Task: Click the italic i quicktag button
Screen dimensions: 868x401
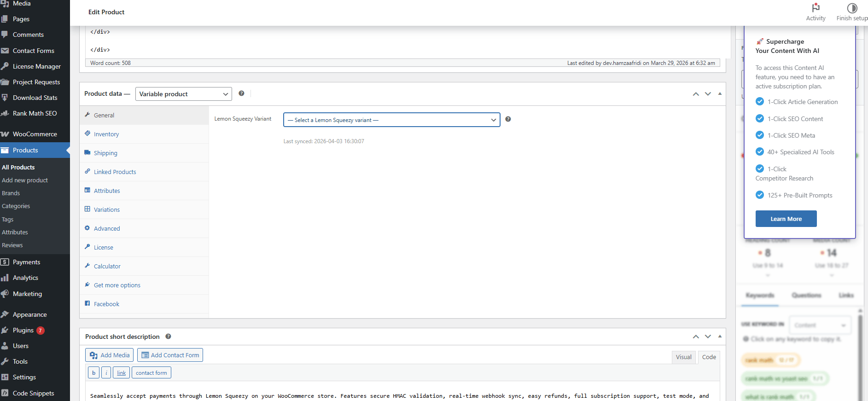Action: pos(106,372)
